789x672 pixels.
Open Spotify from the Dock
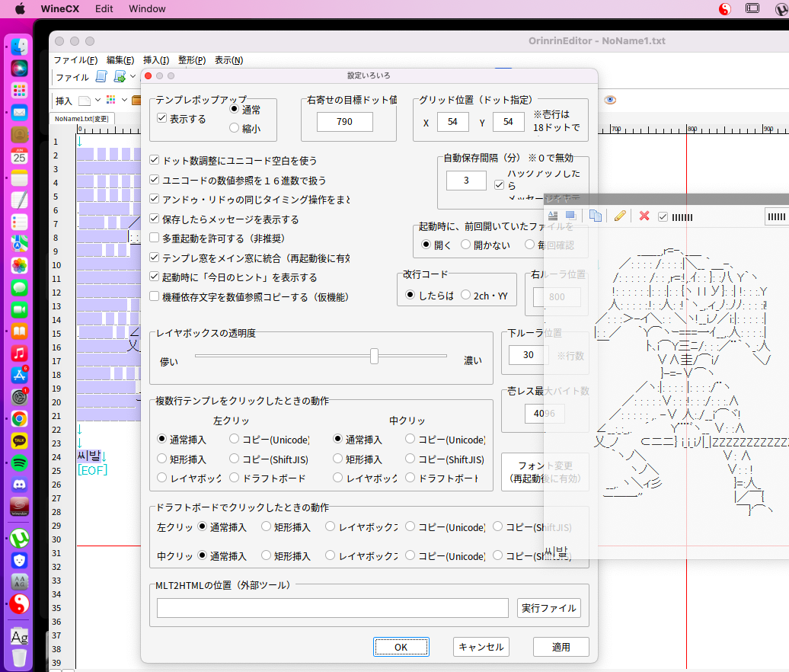[x=19, y=462]
